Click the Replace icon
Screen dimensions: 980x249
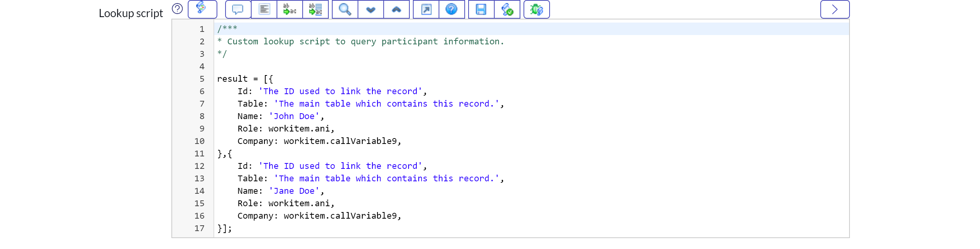click(290, 9)
